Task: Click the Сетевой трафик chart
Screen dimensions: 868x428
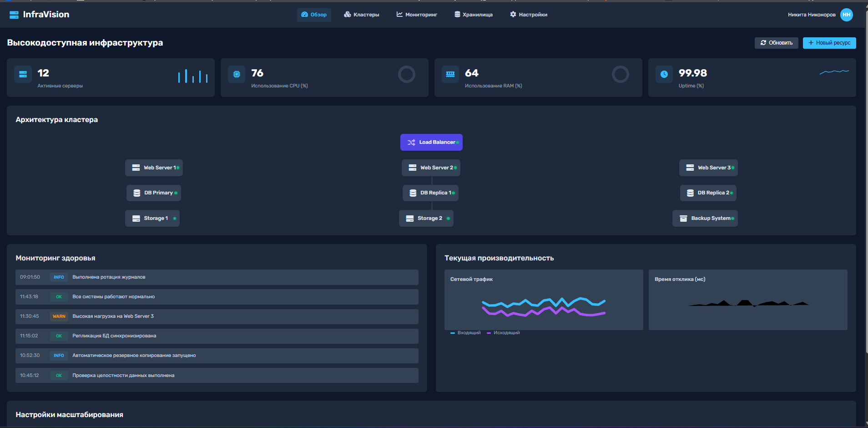Action: pos(544,300)
